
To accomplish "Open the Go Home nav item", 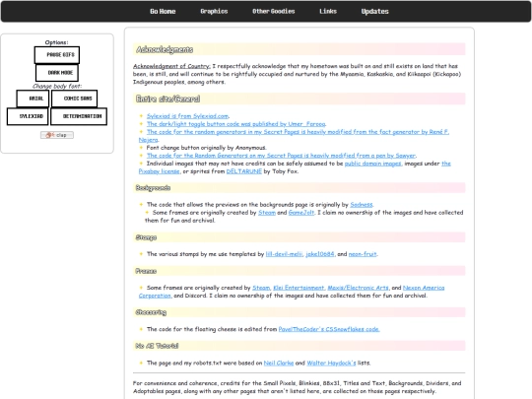I will tap(163, 11).
